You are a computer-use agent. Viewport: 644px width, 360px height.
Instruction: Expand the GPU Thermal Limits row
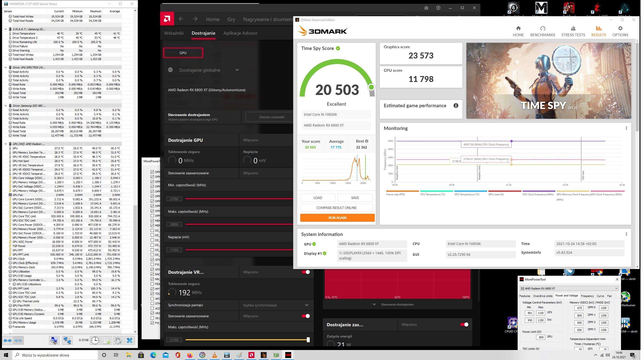click(x=10, y=301)
